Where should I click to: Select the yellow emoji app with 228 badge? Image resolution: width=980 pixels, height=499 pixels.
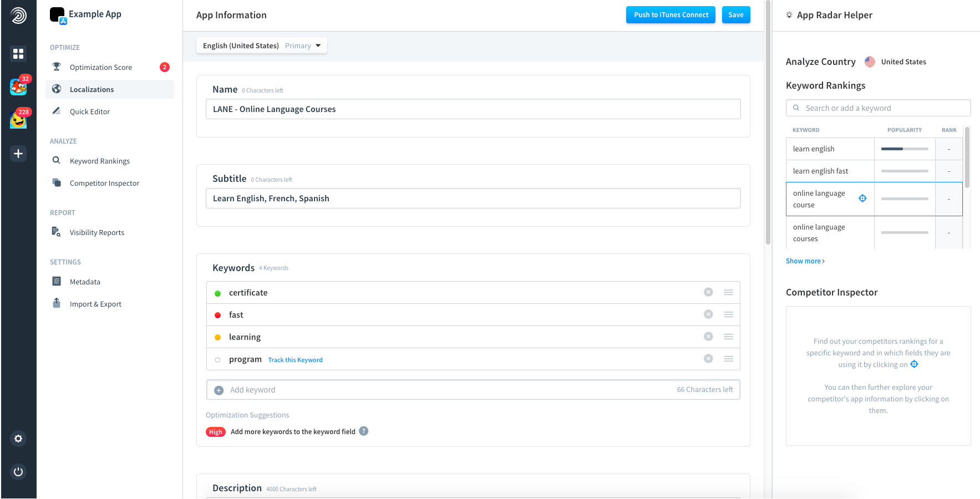[x=18, y=120]
